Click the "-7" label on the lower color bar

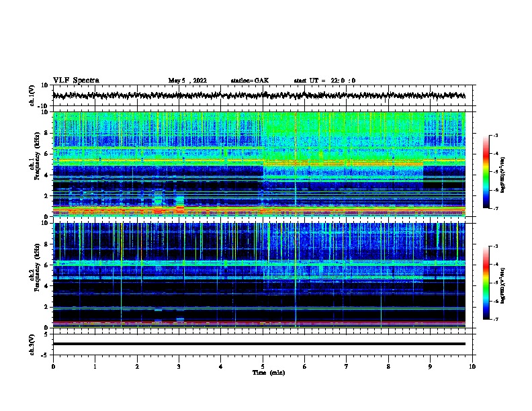click(496, 319)
